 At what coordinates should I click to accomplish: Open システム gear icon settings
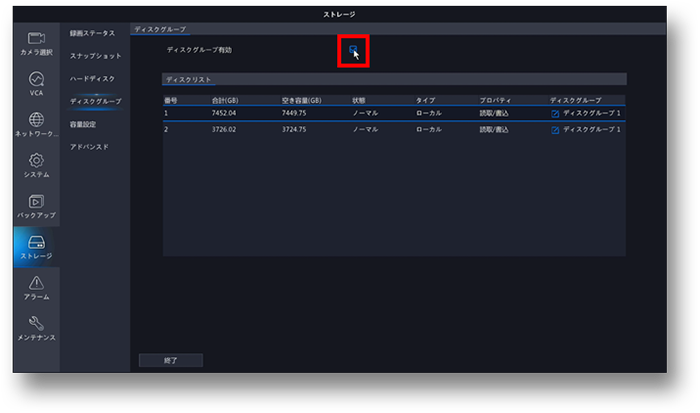point(36,161)
